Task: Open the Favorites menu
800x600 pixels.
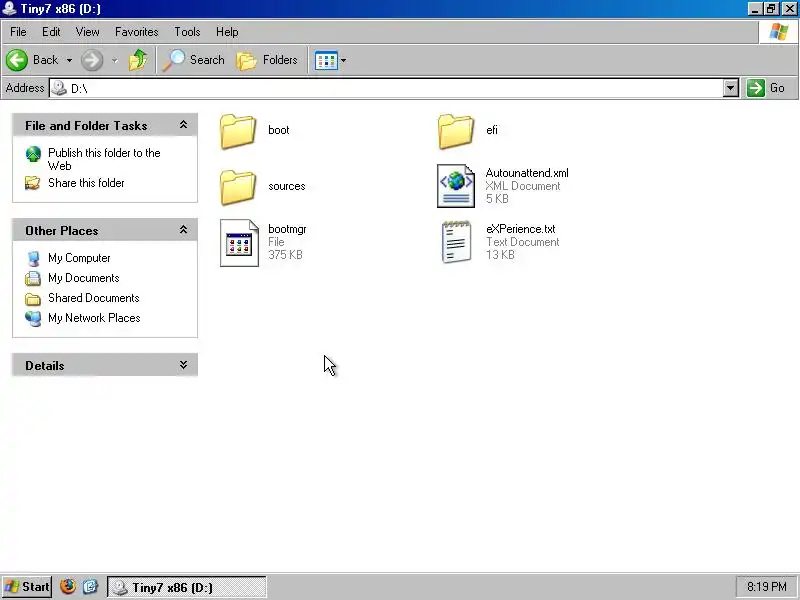Action: coord(136,32)
